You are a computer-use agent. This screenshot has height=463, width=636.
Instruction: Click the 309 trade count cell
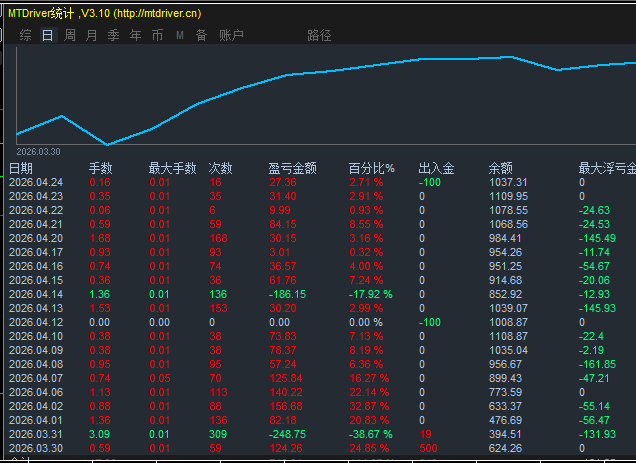point(218,434)
